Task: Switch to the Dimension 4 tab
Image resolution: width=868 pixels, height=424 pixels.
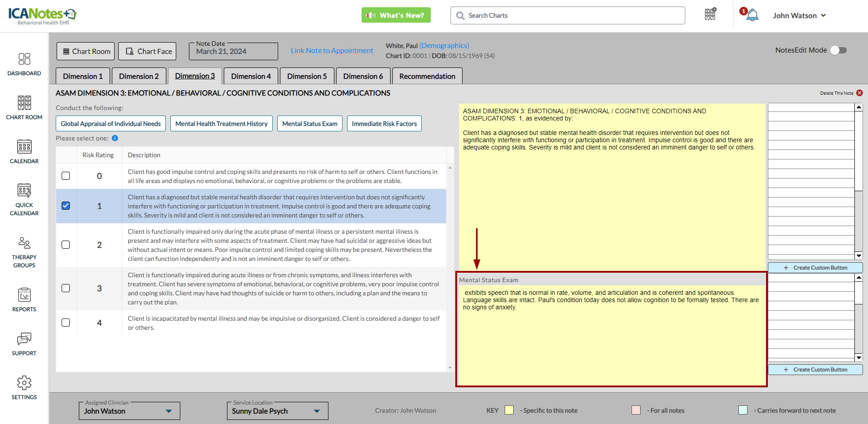Action: pyautogui.click(x=251, y=76)
